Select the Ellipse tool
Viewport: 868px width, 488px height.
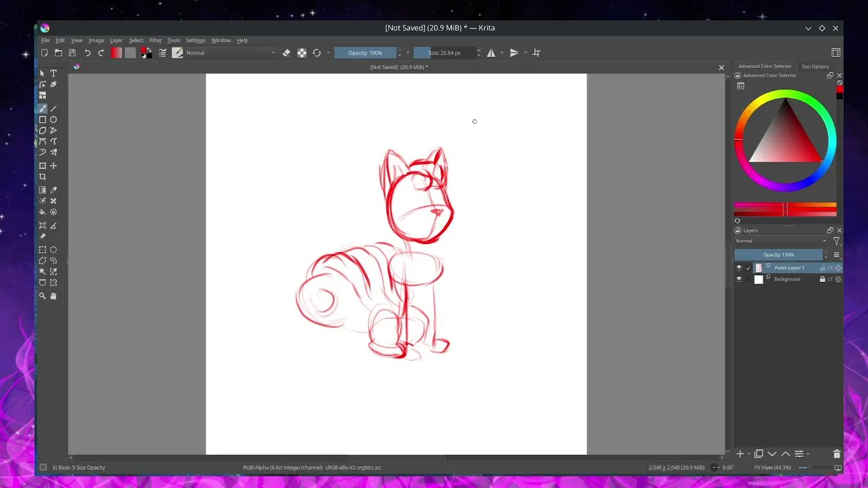[54, 119]
